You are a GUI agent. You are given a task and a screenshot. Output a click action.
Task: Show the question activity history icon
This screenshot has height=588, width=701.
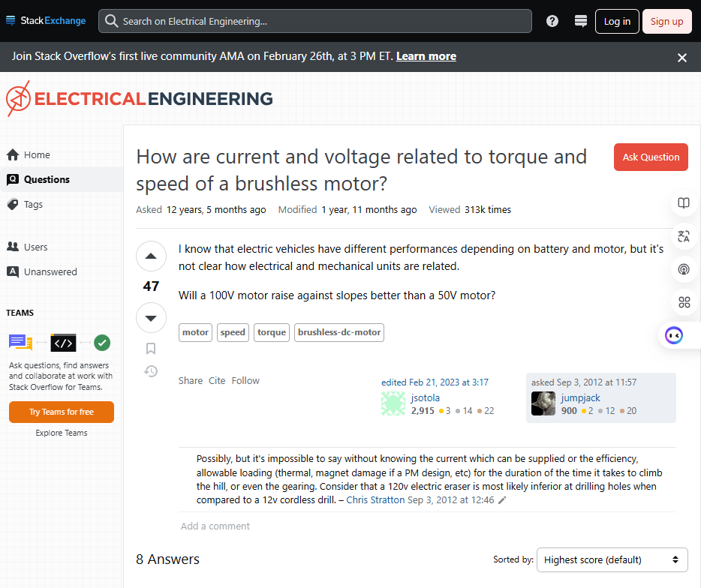coord(151,371)
